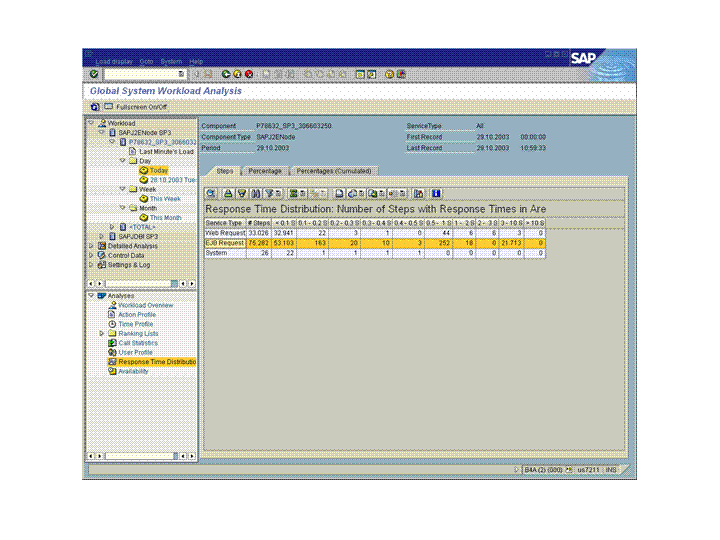Toggle Fullscreen On/Off
Image resolution: width=720 pixels, height=540 pixels.
coord(141,106)
